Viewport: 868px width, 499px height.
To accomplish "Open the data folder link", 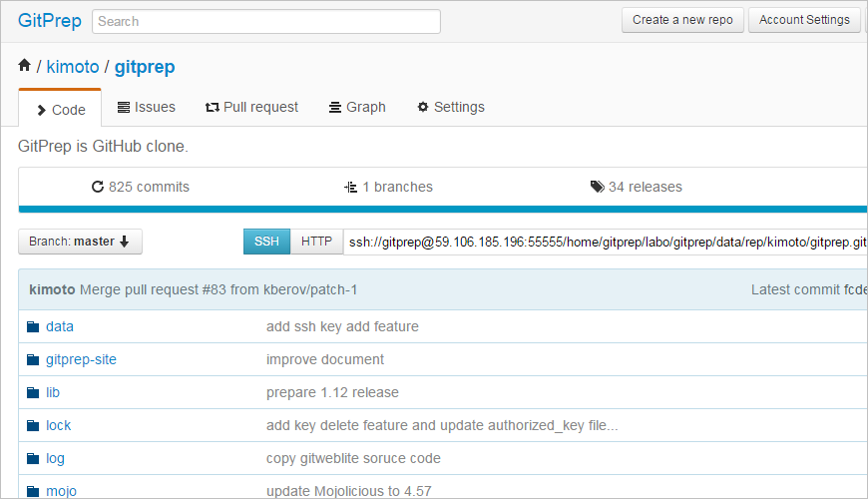I will tap(60, 326).
